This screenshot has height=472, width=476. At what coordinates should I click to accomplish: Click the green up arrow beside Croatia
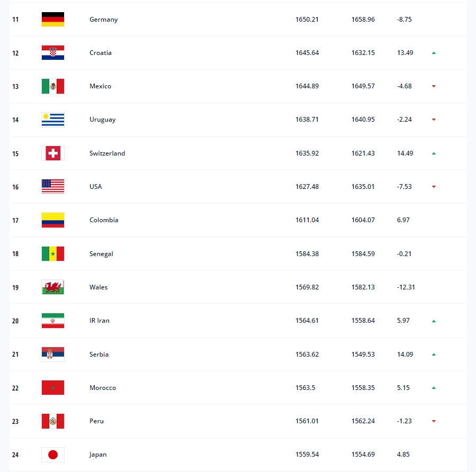(434, 53)
